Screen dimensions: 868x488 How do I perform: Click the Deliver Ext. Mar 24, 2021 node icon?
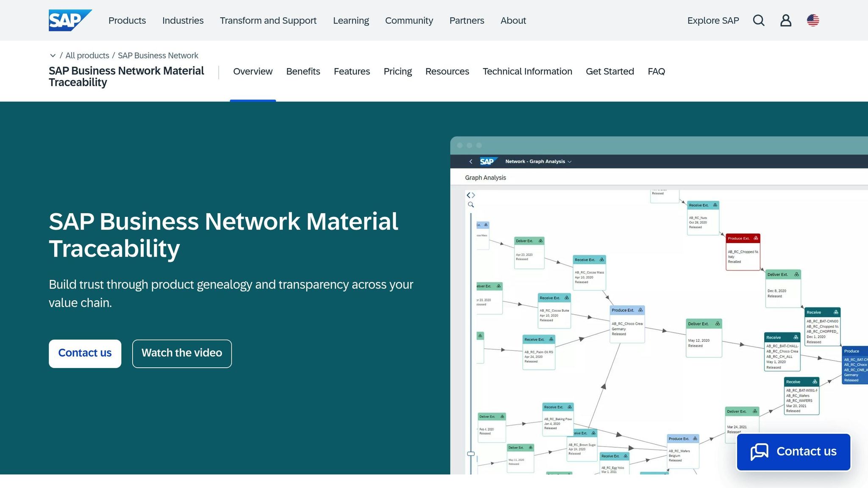(755, 411)
